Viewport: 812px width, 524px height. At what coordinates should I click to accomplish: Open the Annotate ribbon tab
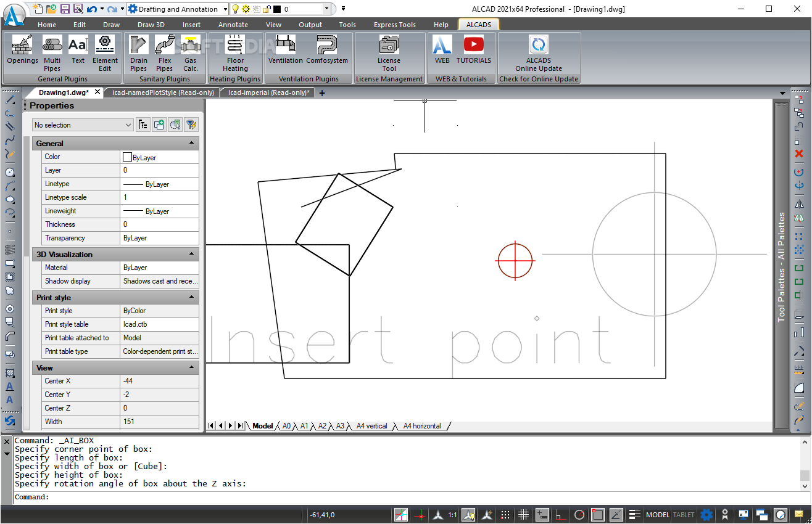click(233, 25)
